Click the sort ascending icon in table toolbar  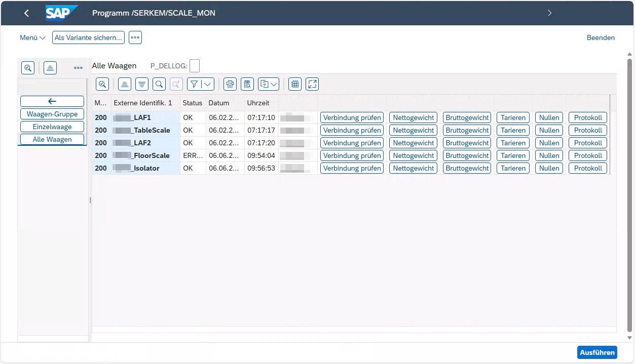point(125,84)
